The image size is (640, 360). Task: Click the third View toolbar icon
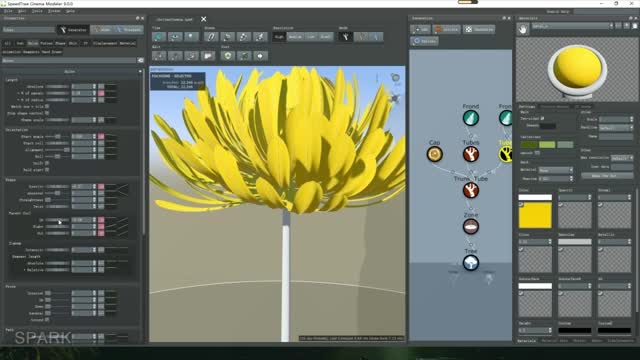(x=191, y=37)
